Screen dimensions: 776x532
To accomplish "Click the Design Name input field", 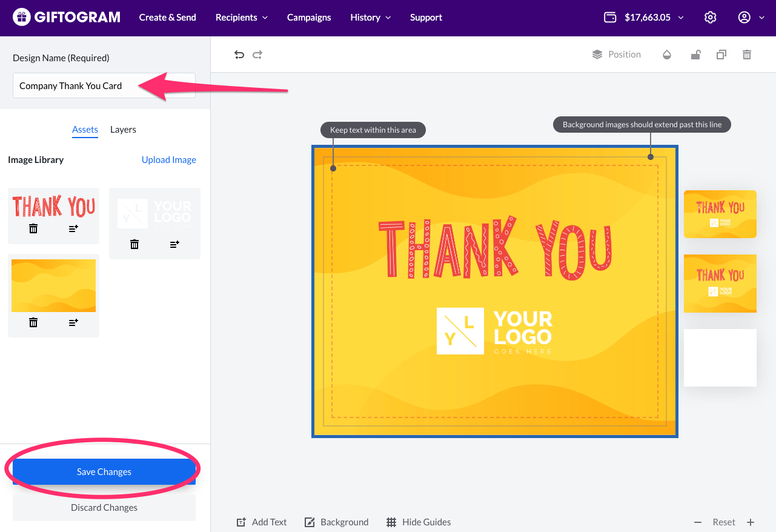I will pyautogui.click(x=104, y=85).
